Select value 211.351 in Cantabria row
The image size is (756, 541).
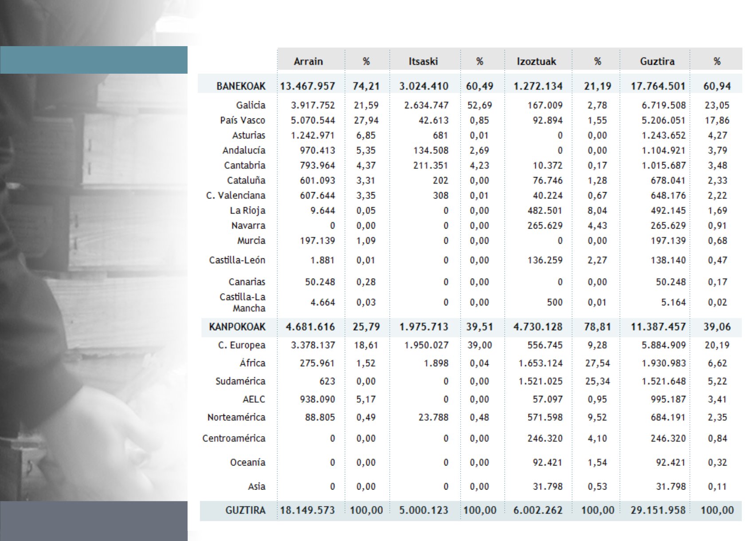pyautogui.click(x=431, y=166)
